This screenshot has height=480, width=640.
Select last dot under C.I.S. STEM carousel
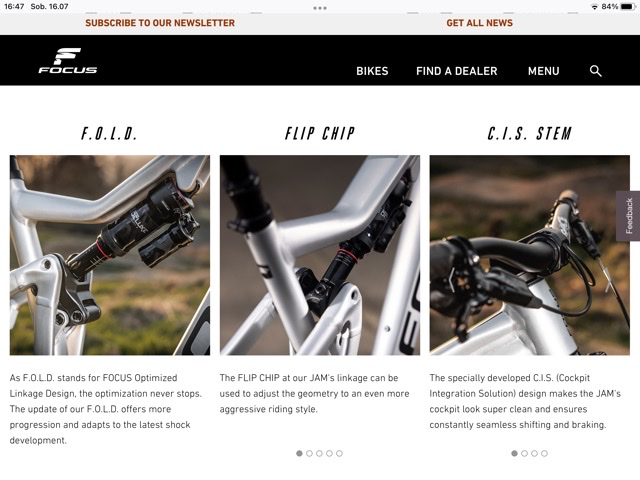(x=544, y=453)
